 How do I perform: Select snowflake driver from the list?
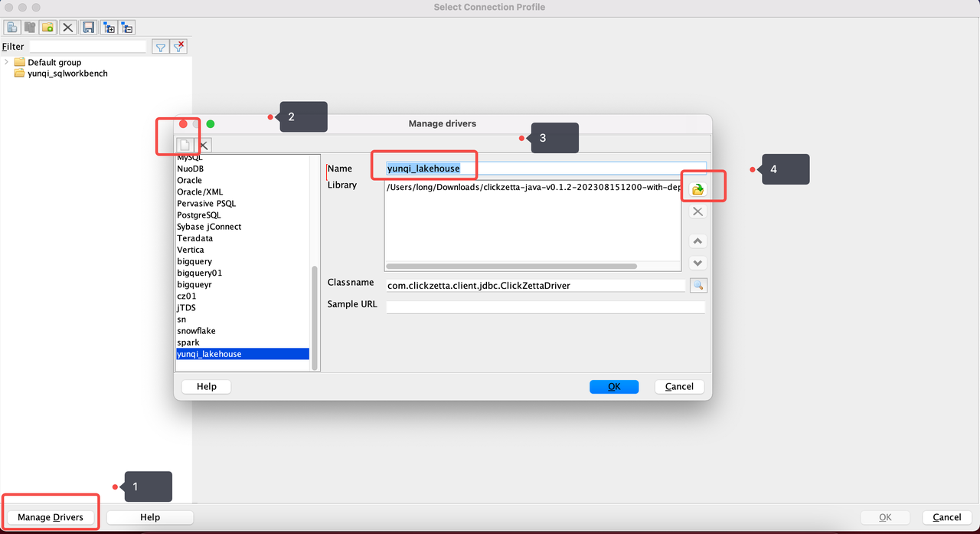(196, 331)
